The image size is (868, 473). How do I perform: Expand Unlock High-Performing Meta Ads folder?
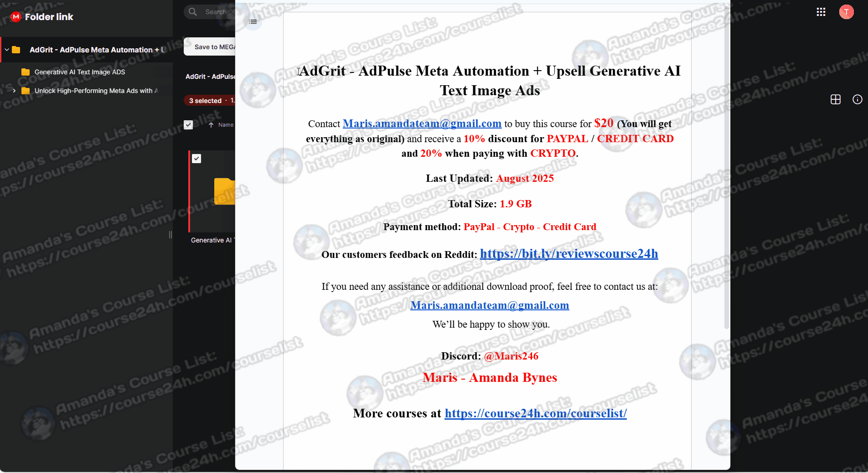tap(14, 91)
